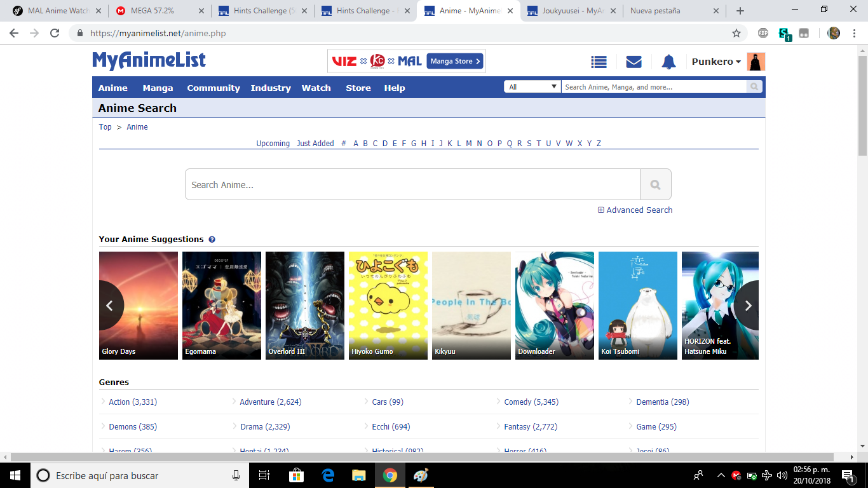Open the Paint app in the taskbar
Image resolution: width=868 pixels, height=488 pixels.
[421, 475]
